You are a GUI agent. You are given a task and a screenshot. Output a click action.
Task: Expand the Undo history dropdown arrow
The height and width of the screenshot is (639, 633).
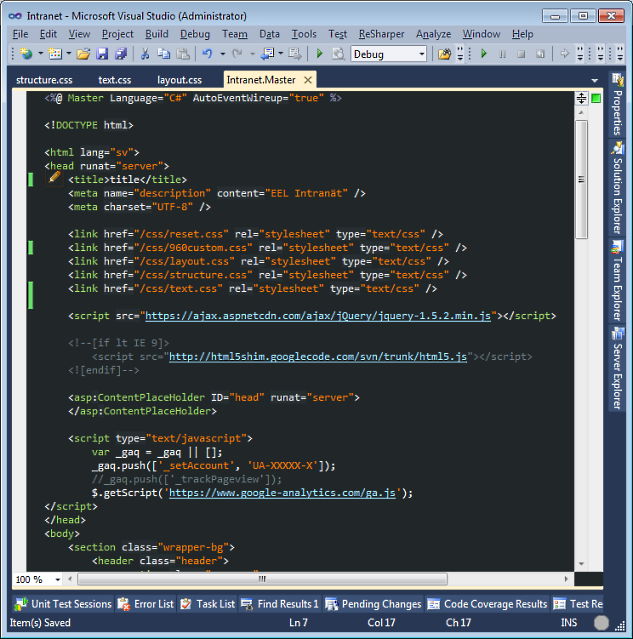(x=223, y=53)
